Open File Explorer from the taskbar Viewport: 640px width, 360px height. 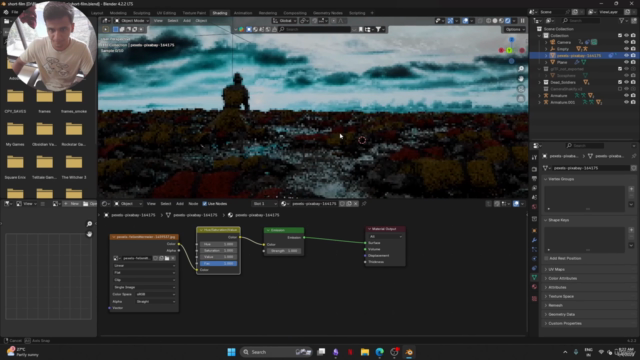coord(365,352)
